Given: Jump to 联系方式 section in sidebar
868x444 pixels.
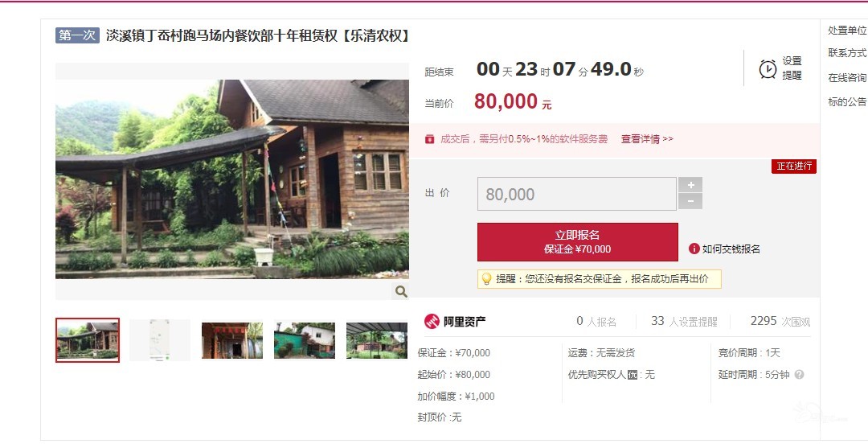Looking at the screenshot, I should pyautogui.click(x=847, y=52).
